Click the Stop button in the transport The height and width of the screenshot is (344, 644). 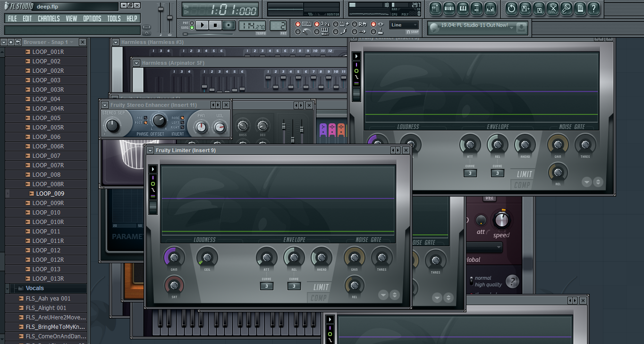pos(215,26)
